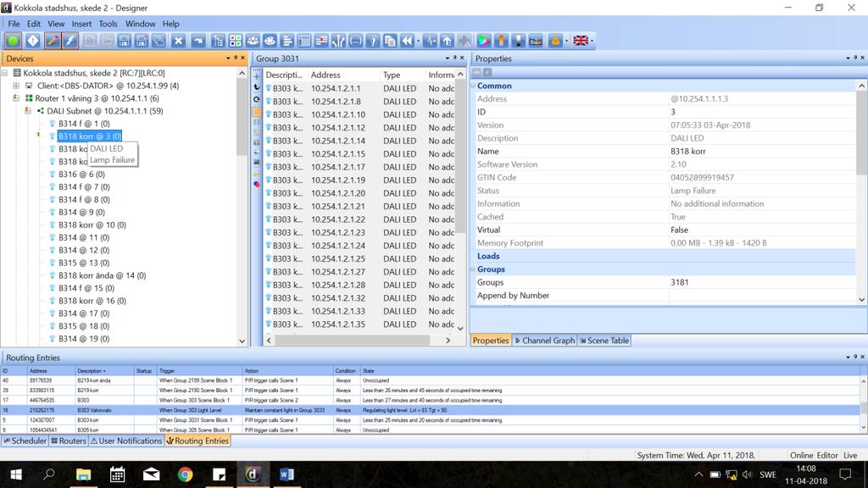Click the curved arrow toolbar icon
868x488 pixels.
[x=198, y=41]
